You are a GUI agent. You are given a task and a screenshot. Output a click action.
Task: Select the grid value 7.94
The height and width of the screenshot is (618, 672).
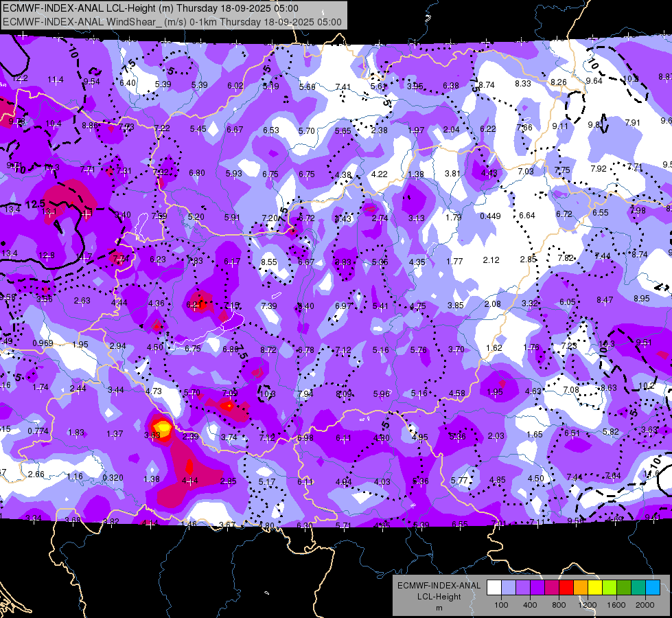click(305, 393)
